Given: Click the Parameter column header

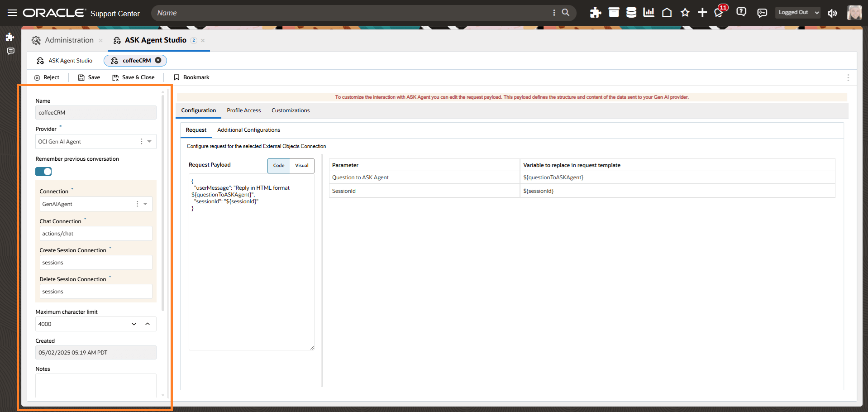Looking at the screenshot, I should point(424,165).
